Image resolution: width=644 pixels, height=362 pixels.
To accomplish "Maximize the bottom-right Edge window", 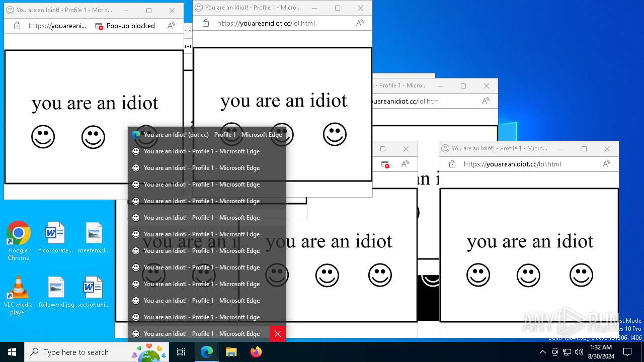I will 584,148.
